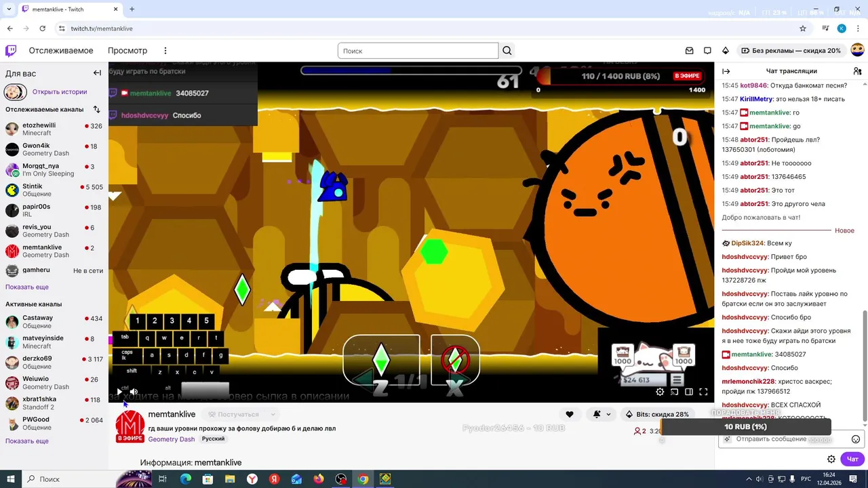Open PWGood channel in active list
This screenshot has width=868, height=488.
[x=54, y=423]
